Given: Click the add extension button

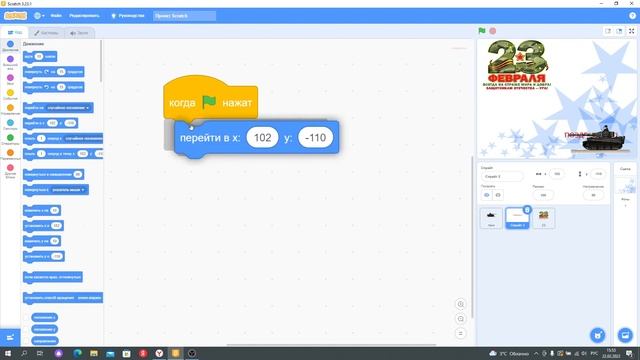Looking at the screenshot, I should coord(10,338).
